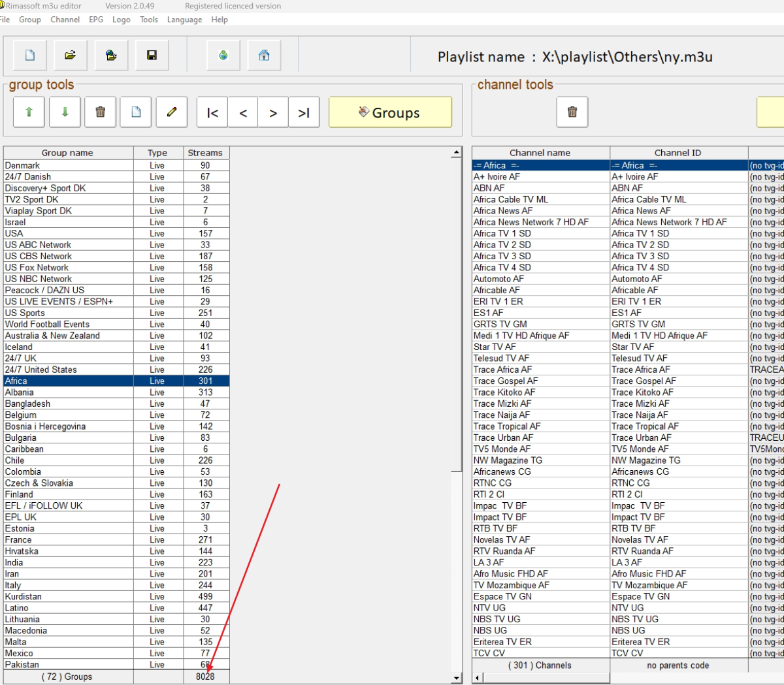Screen dimensions: 784x685
Task: Open playlist from folder icon
Action: point(71,56)
